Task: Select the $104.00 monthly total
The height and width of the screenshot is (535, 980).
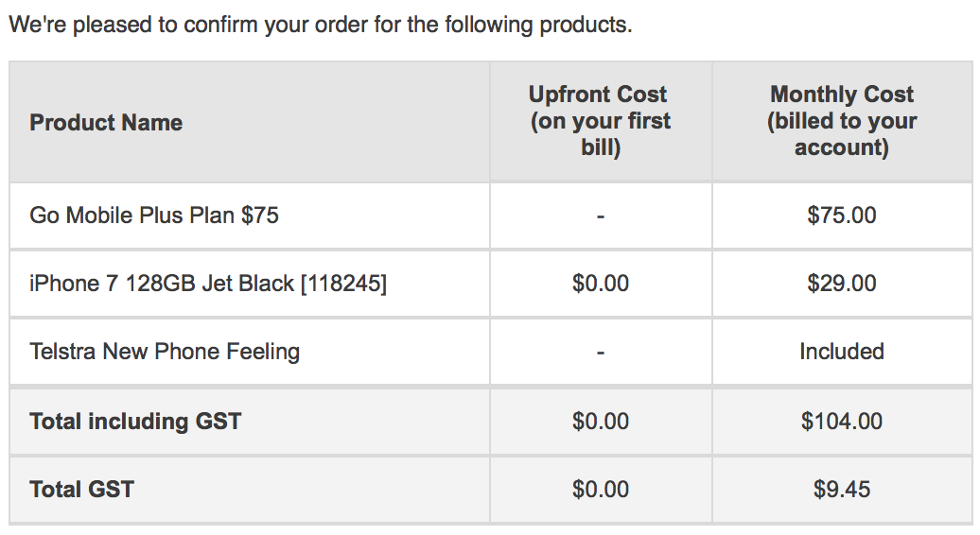Action: pos(841,421)
